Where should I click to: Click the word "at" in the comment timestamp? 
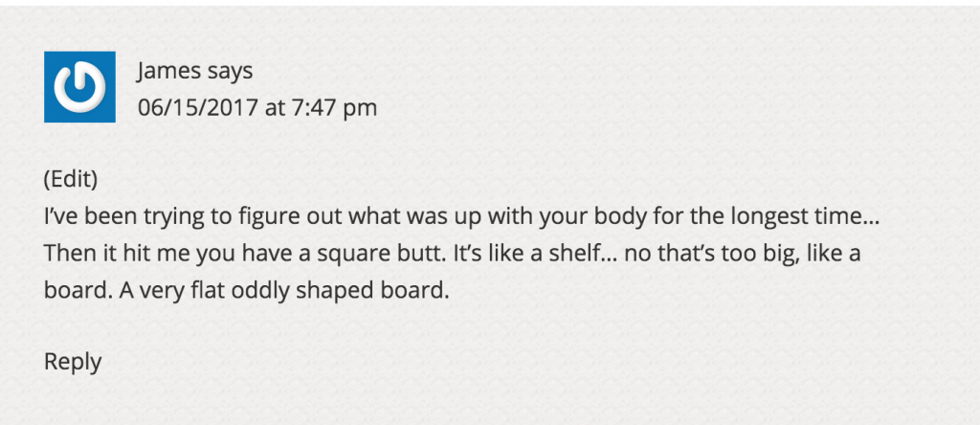pyautogui.click(x=275, y=107)
